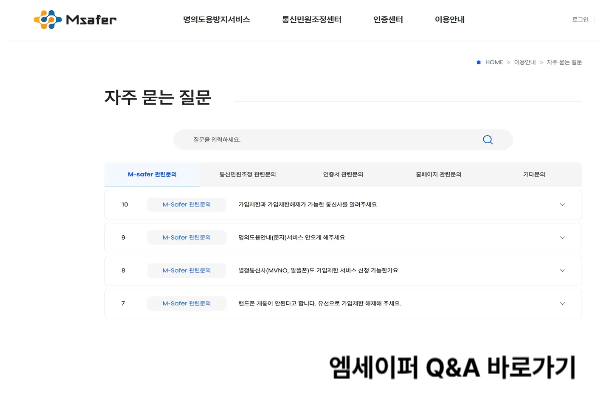Expand FAQ number 9 with its chevron

point(562,237)
